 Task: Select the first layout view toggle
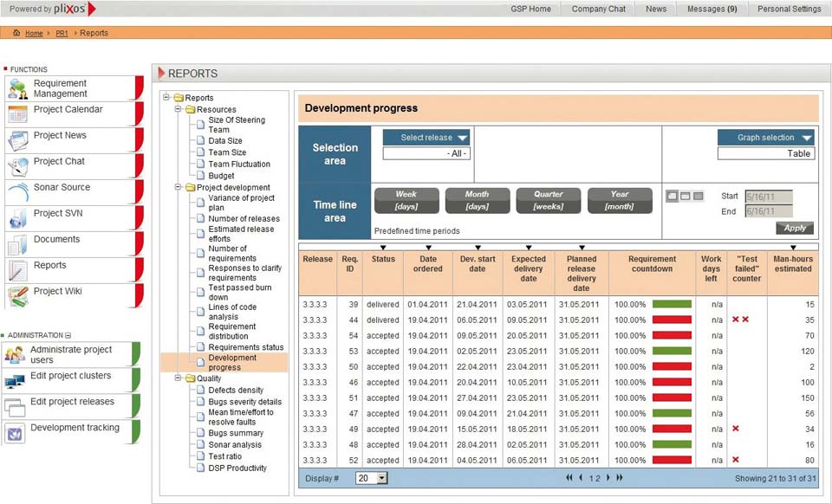pos(671,196)
